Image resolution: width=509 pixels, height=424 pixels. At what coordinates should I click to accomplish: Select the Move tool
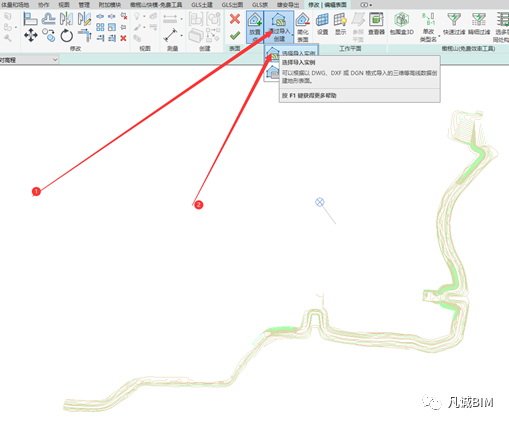31,35
